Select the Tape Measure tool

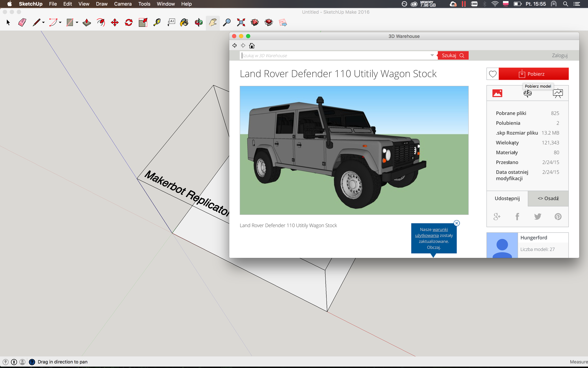tap(157, 22)
